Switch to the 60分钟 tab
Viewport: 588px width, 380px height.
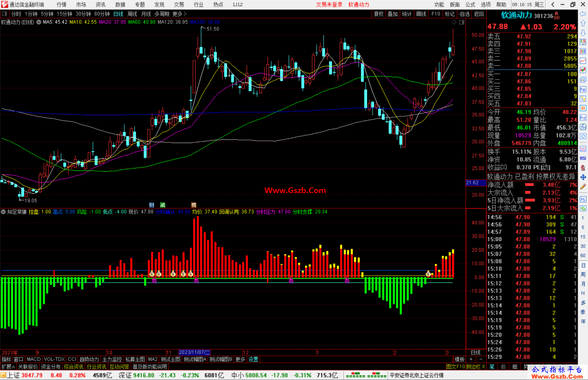coord(102,14)
